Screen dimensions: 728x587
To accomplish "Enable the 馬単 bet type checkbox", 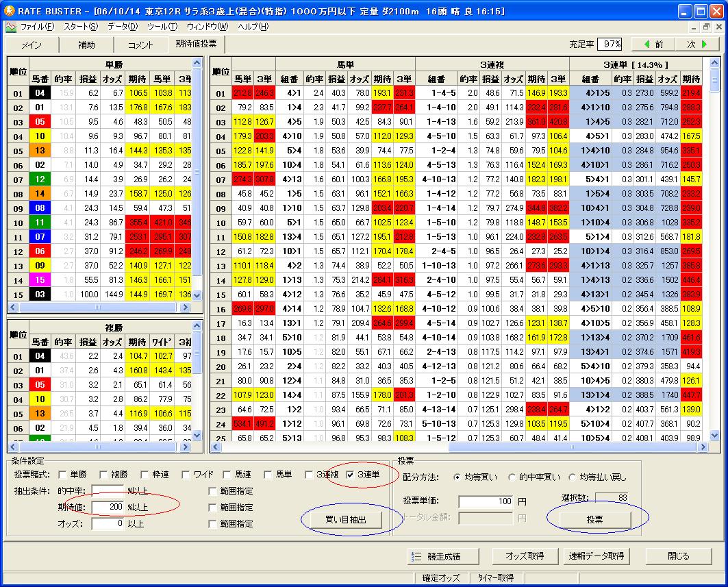I will (x=267, y=475).
